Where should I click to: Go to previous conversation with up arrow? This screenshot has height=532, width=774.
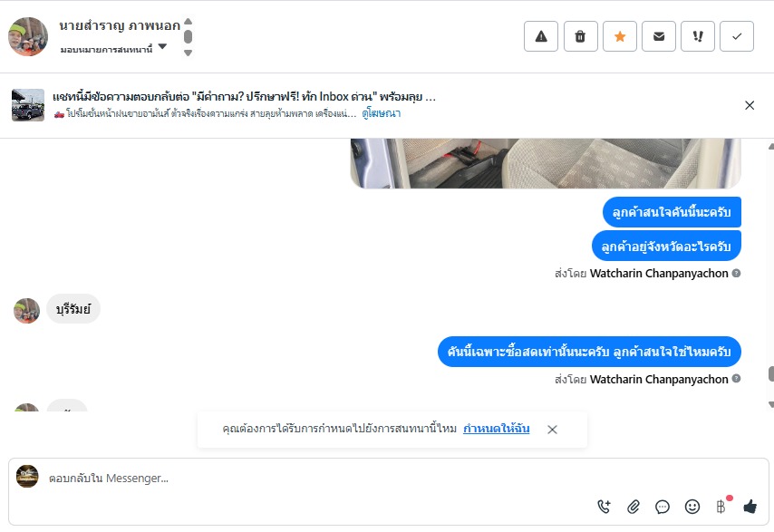189,21
